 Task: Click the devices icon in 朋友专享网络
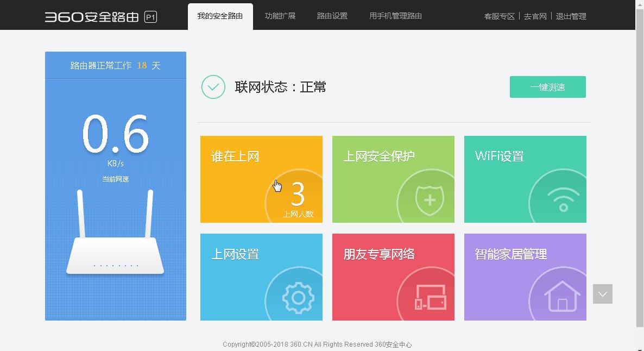tap(431, 298)
